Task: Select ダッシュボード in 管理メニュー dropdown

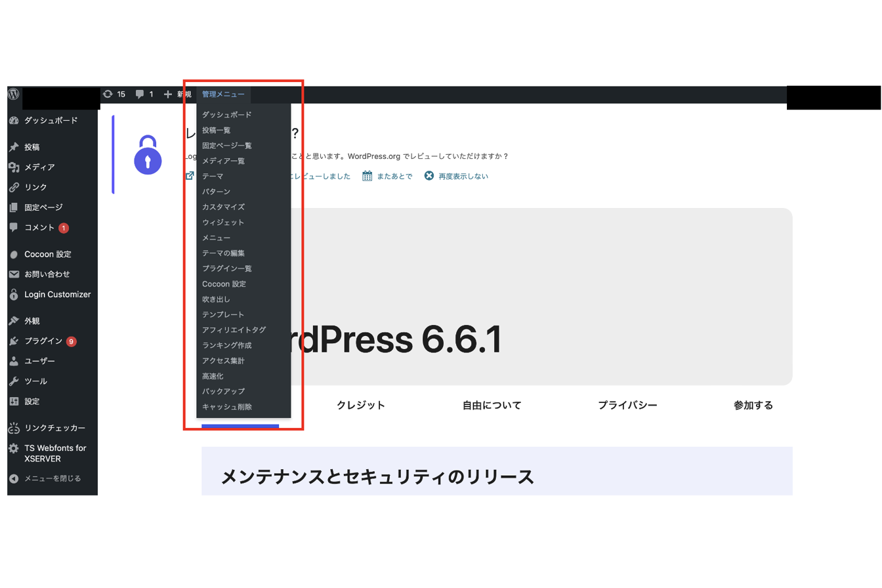Action: tap(243, 115)
